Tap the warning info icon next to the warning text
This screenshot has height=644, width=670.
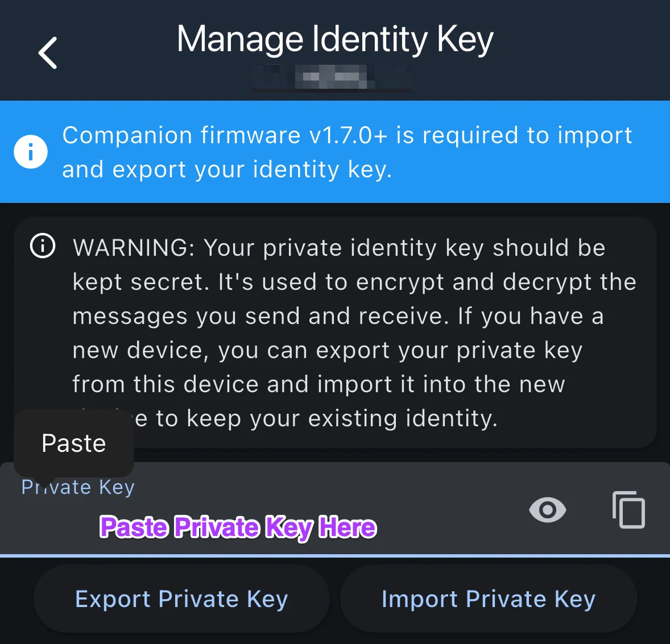(x=42, y=246)
